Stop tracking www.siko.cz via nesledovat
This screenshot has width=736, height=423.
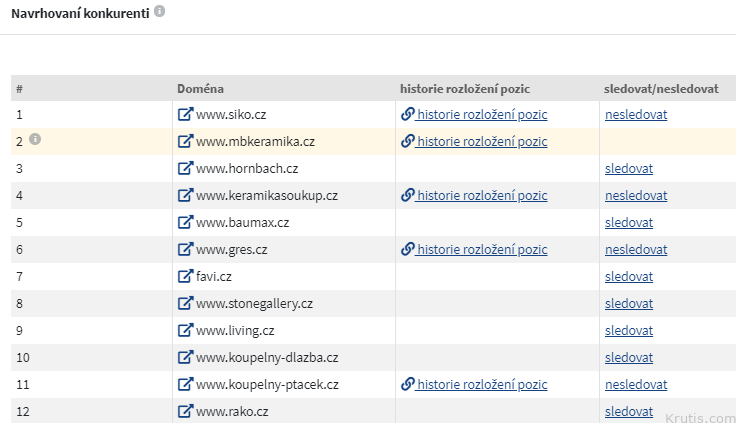pyautogui.click(x=635, y=114)
